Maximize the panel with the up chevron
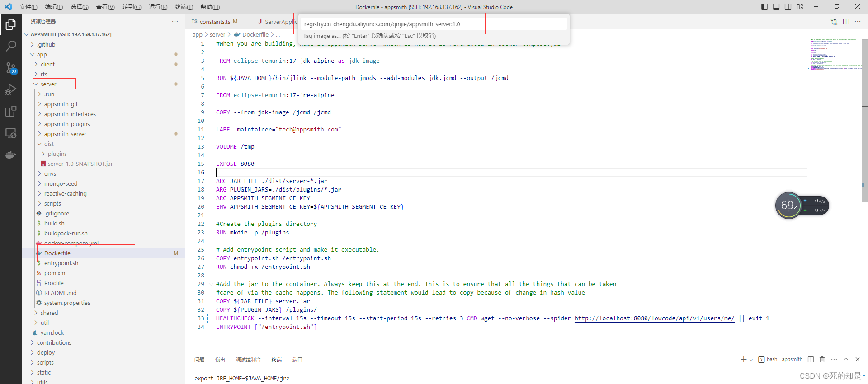This screenshot has width=868, height=384. pyautogui.click(x=846, y=359)
